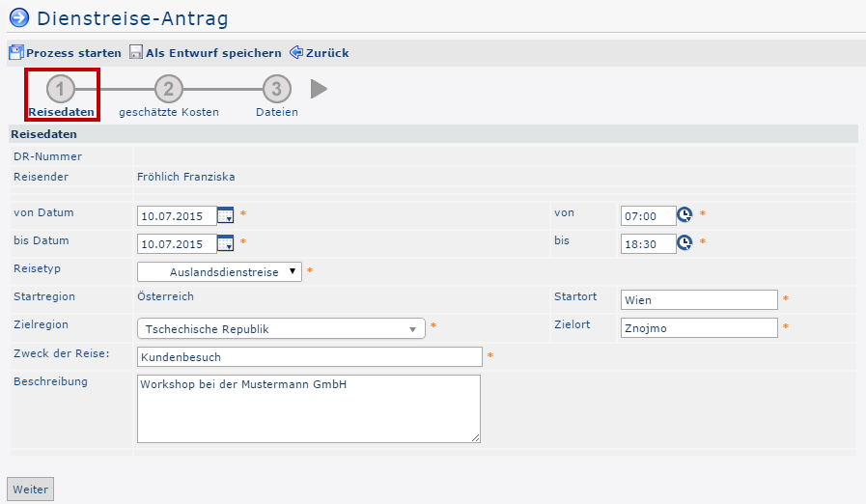Click the Als Entwurf speichern link

(213, 53)
